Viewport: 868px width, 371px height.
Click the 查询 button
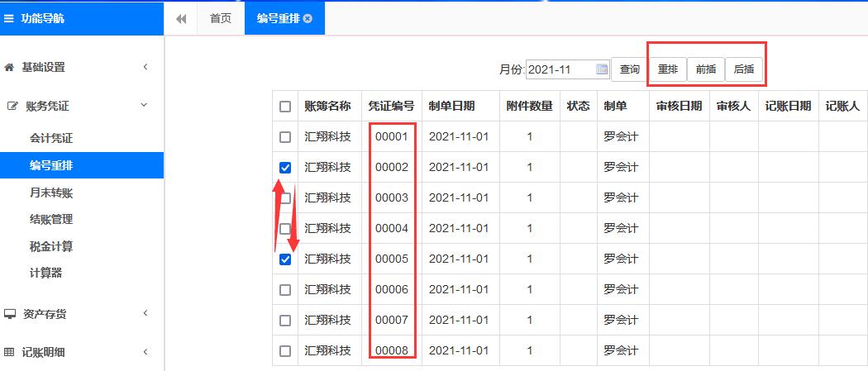pyautogui.click(x=630, y=69)
